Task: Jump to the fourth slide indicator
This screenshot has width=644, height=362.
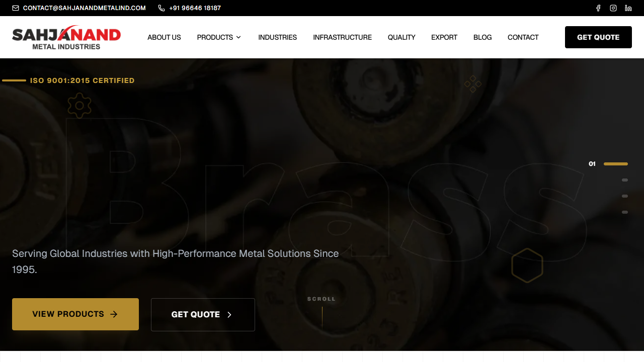Action: 625,212
